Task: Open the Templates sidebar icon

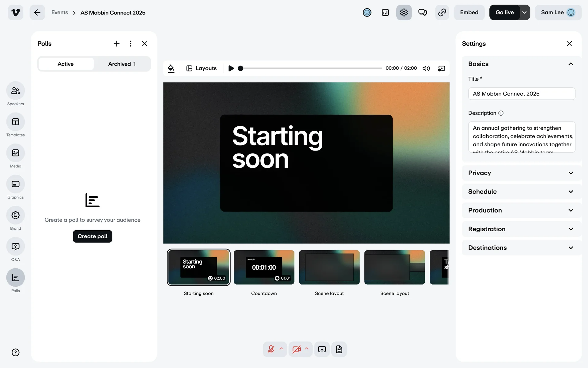Action: [x=15, y=122]
